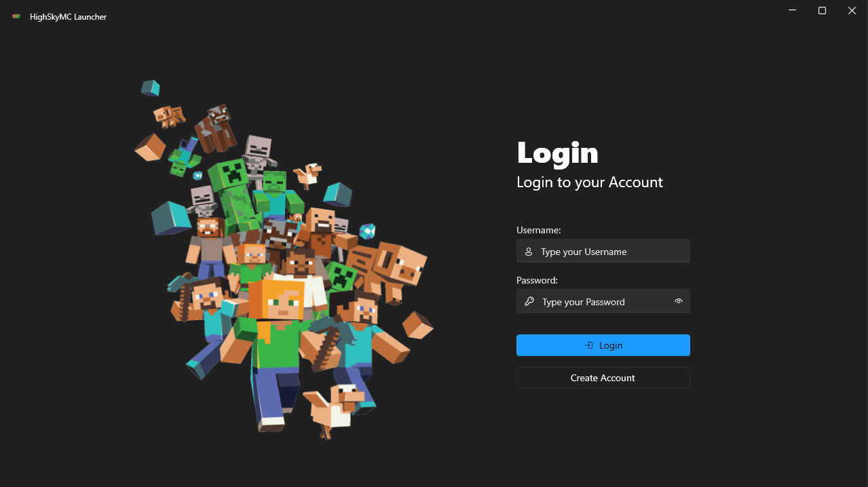868x487 pixels.
Task: Click the user icon in Username field
Action: tap(529, 252)
